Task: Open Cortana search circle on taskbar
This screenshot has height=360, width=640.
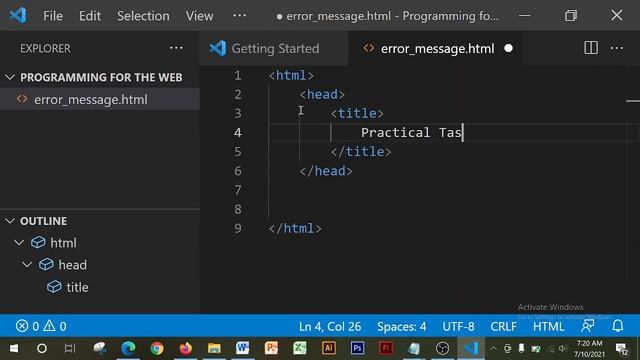Action: [x=42, y=348]
